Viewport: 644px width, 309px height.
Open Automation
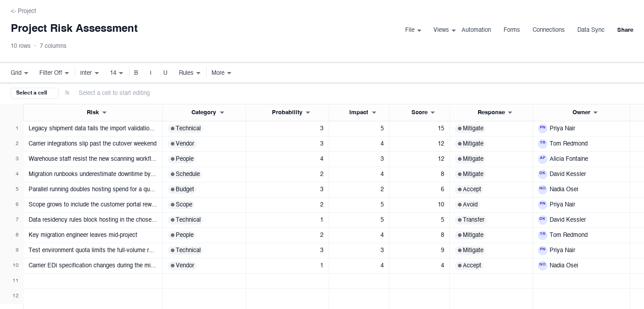(x=476, y=30)
